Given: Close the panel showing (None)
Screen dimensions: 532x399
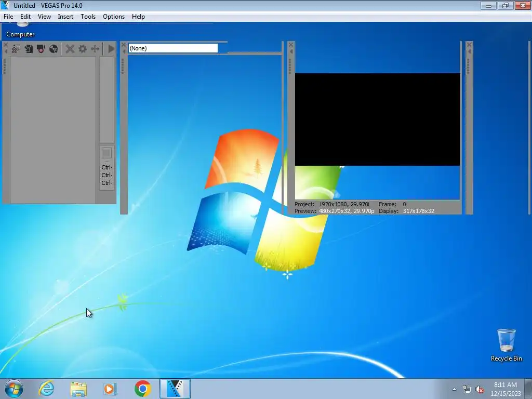Looking at the screenshot, I should (124, 45).
